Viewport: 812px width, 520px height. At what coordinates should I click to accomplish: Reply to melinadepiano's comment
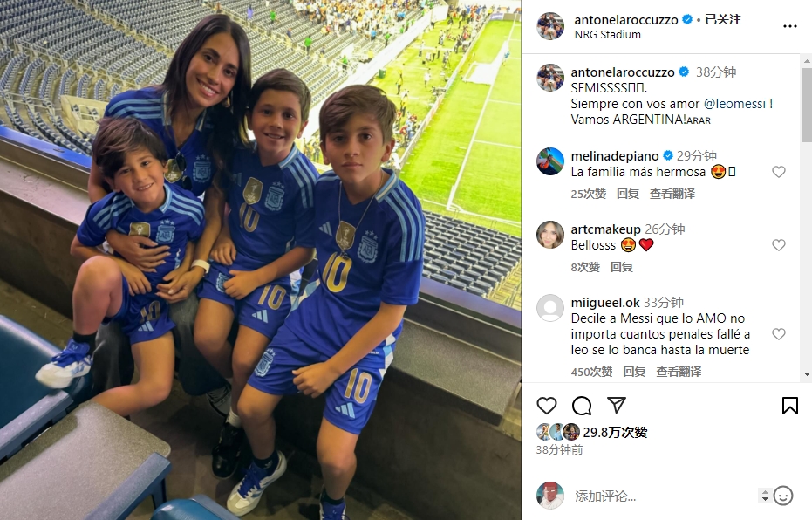click(628, 194)
